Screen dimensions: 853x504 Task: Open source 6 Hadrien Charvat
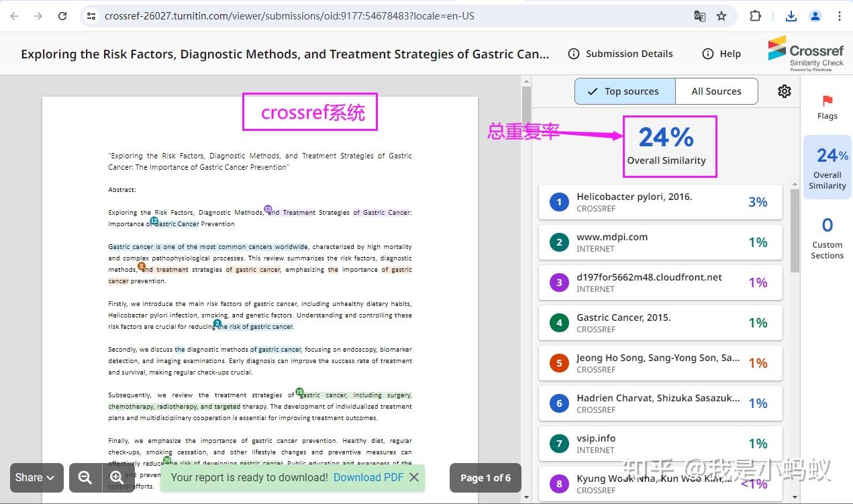click(x=660, y=403)
